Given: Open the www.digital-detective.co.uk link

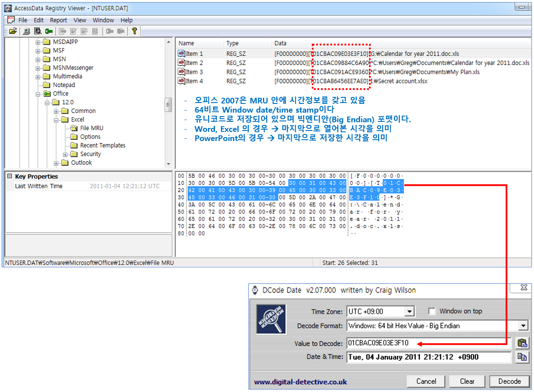Looking at the screenshot, I should [x=300, y=382].
